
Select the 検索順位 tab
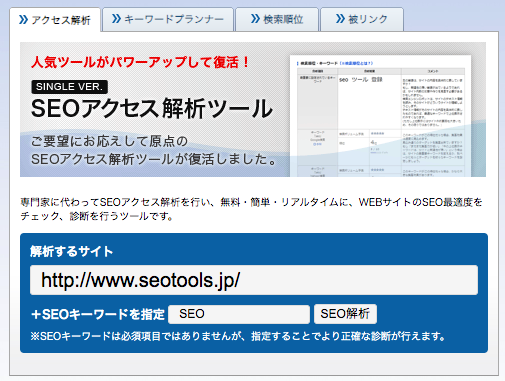click(277, 19)
